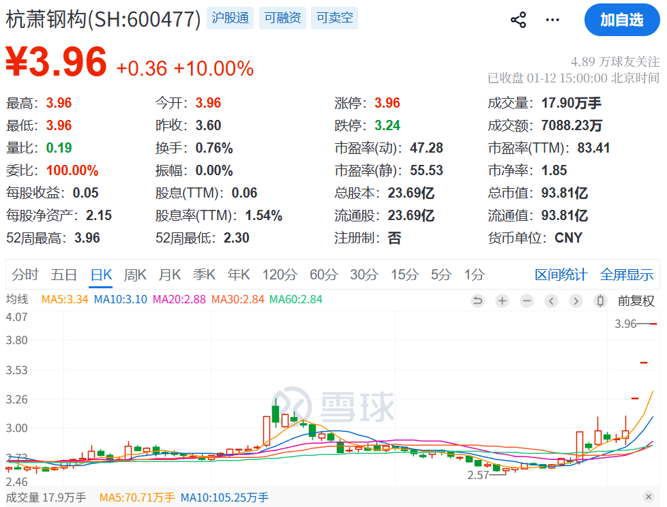Click the 可融资 tag
Screen dimensions: 667x507
pyautogui.click(x=282, y=18)
